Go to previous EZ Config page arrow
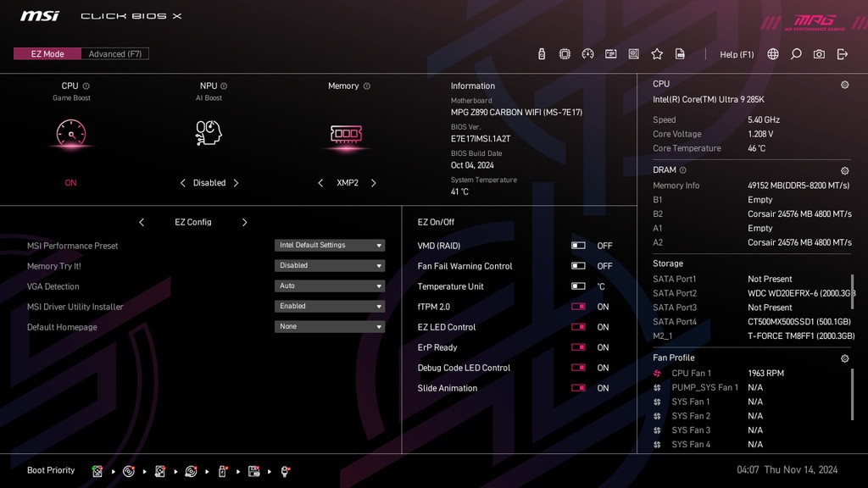Screen dimensions: 868x488 [x=142, y=222]
